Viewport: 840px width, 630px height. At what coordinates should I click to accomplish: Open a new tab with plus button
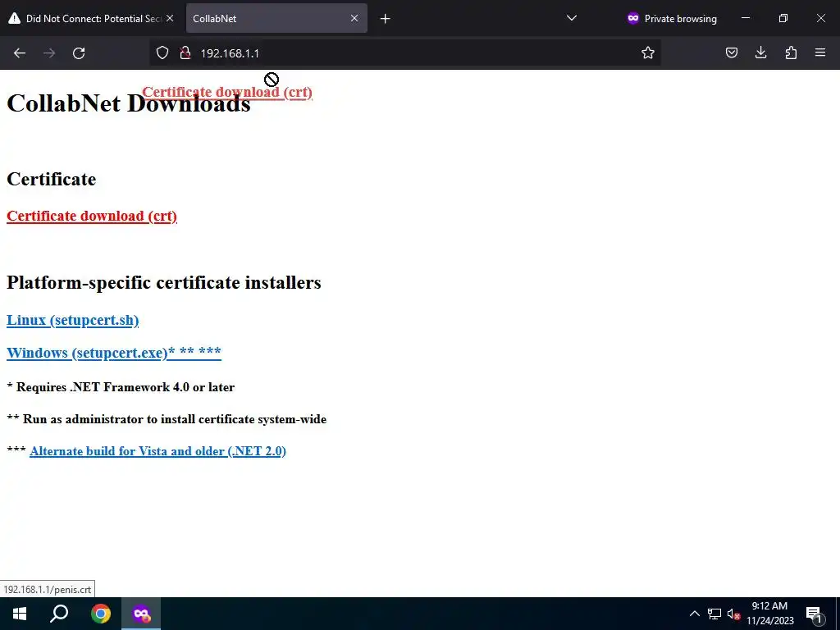coord(385,19)
